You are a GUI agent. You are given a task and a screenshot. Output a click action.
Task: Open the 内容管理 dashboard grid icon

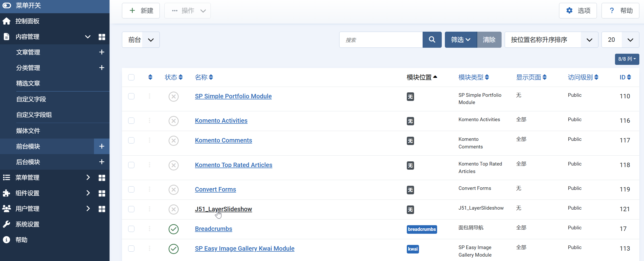102,37
